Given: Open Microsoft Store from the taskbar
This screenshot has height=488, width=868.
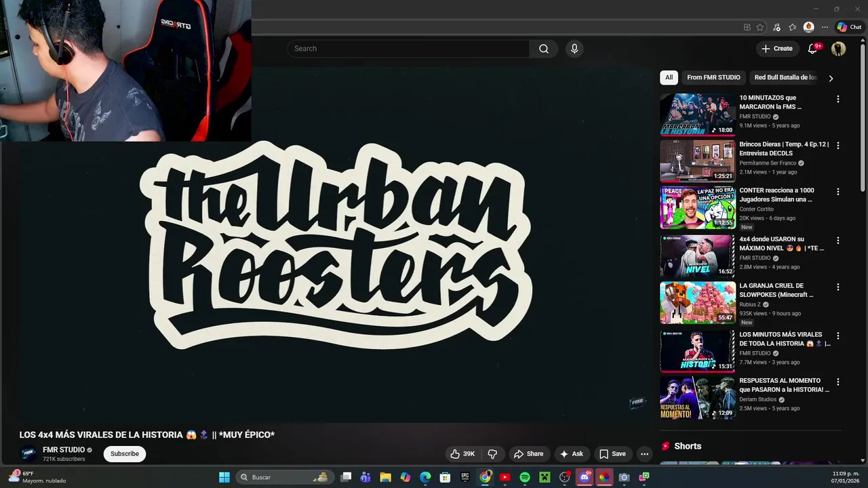Looking at the screenshot, I should (x=445, y=477).
